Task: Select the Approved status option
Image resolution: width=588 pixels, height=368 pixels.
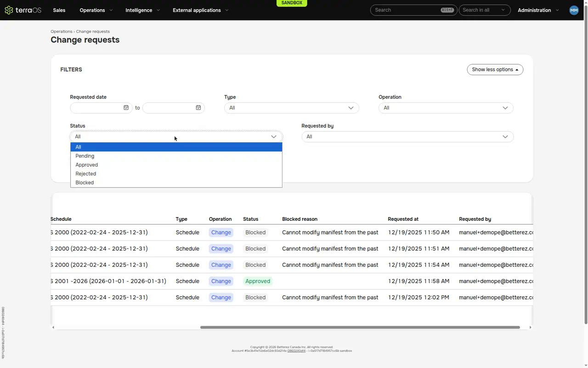Action: 176,165
